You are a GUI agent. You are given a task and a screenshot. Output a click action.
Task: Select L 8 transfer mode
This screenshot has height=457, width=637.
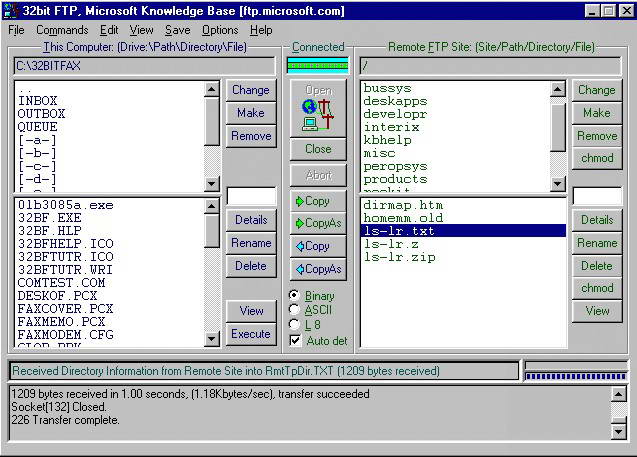pyautogui.click(x=305, y=325)
